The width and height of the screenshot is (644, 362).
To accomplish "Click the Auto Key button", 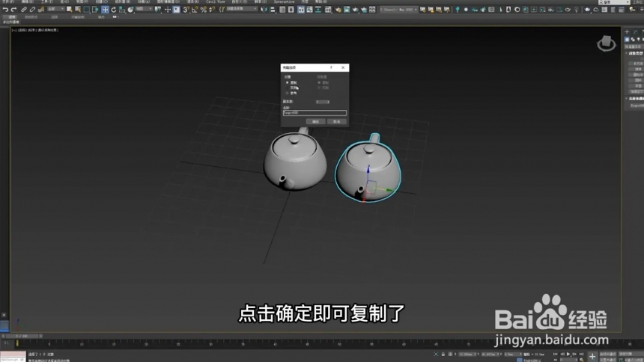I will tap(608, 354).
